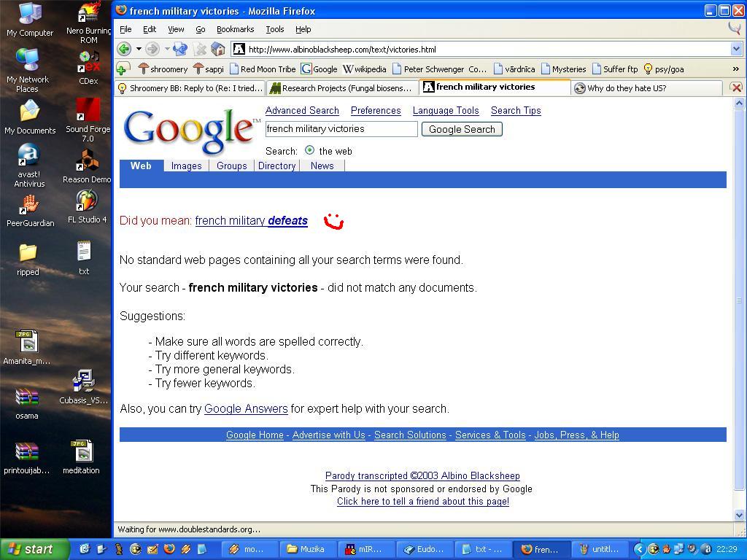The image size is (747, 560).
Task: Expand the address bar URL dropdown
Action: tap(736, 49)
